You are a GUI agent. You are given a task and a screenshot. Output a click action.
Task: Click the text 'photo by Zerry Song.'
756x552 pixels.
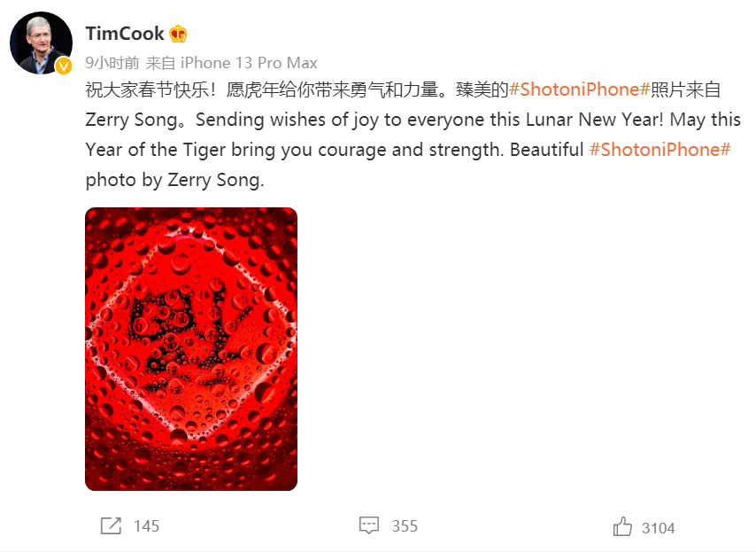(x=174, y=180)
